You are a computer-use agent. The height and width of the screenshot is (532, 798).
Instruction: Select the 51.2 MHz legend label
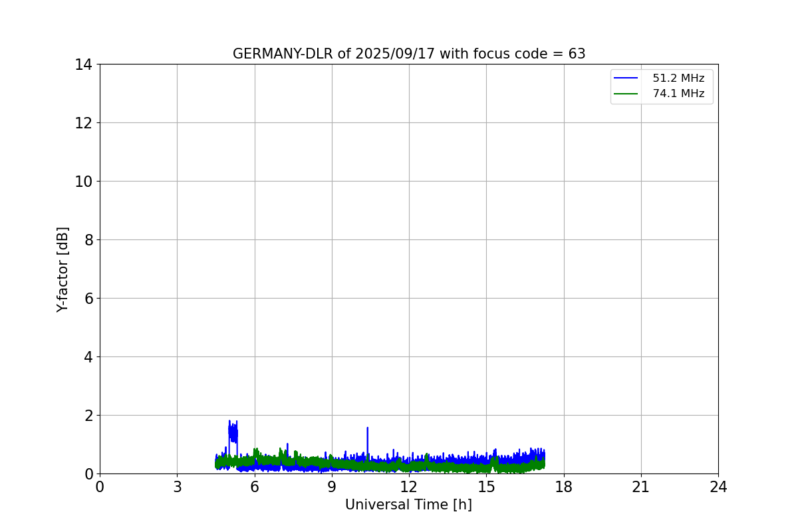pyautogui.click(x=678, y=78)
